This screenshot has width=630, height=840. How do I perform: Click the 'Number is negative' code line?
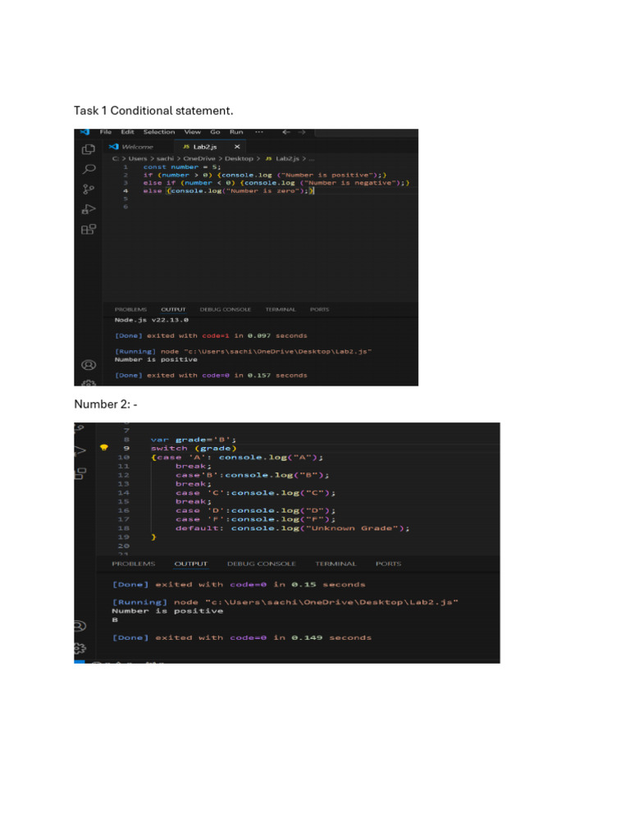tap(276, 183)
